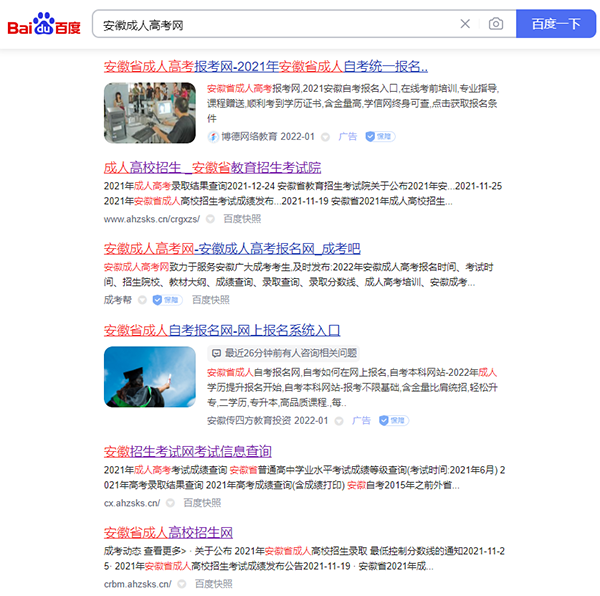Click 博德网络教育 2022-01 source text

pyautogui.click(x=268, y=137)
